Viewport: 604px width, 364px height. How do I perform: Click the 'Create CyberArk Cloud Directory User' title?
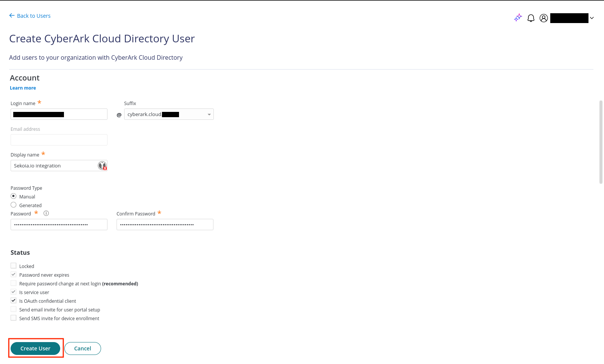[102, 39]
